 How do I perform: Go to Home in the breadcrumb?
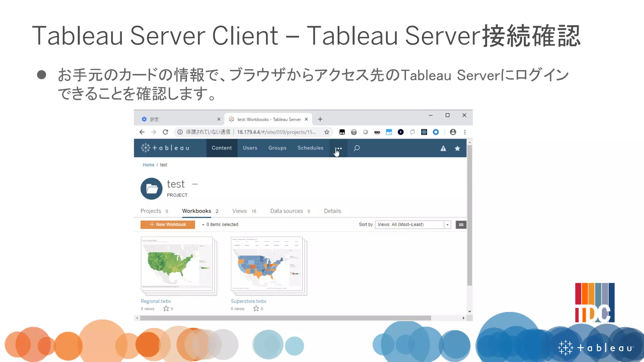click(148, 165)
